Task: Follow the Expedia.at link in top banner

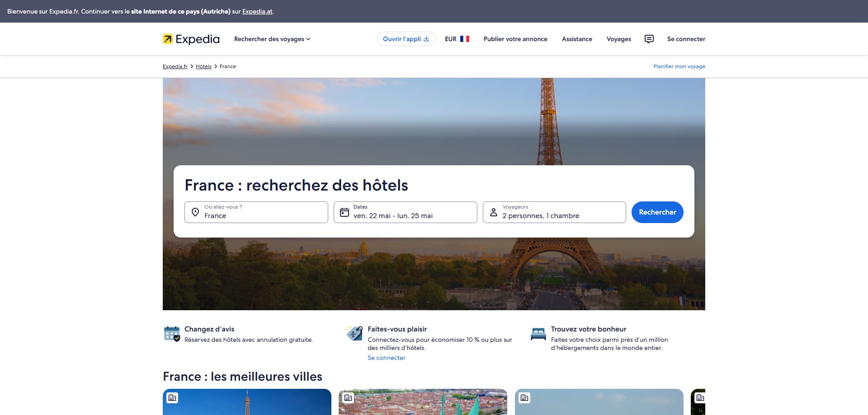Action: click(257, 11)
